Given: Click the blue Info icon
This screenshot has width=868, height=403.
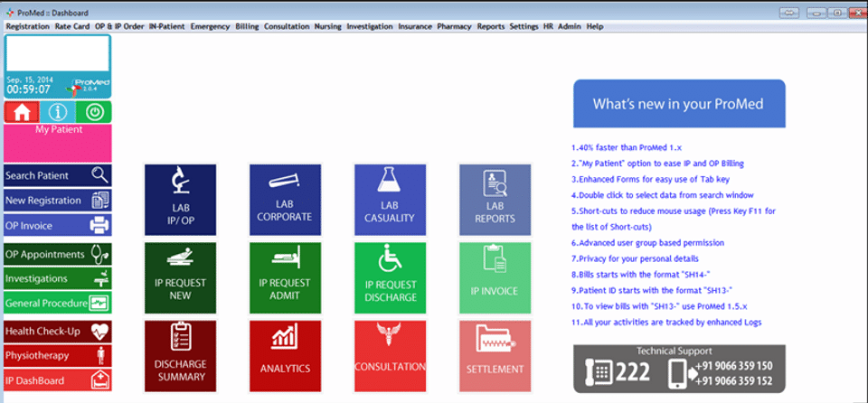Looking at the screenshot, I should [58, 112].
